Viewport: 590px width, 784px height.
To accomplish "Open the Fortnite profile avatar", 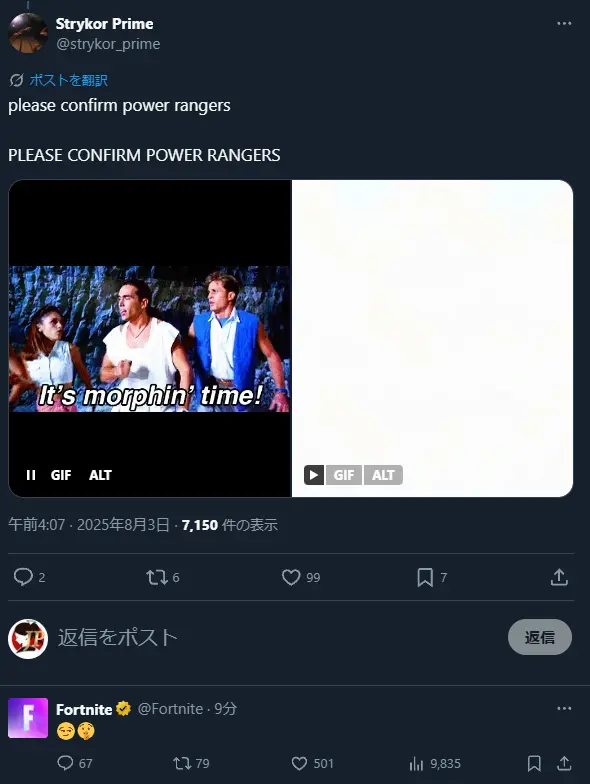I will click(x=28, y=718).
